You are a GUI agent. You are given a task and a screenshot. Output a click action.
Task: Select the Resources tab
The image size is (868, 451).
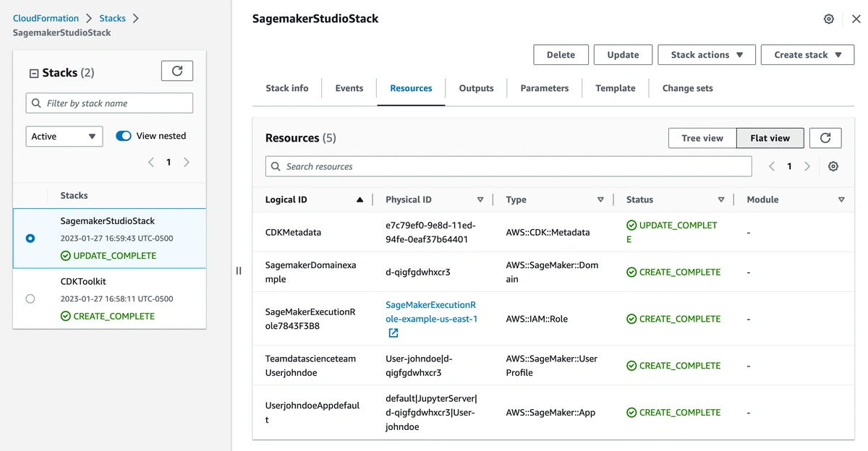pyautogui.click(x=411, y=88)
